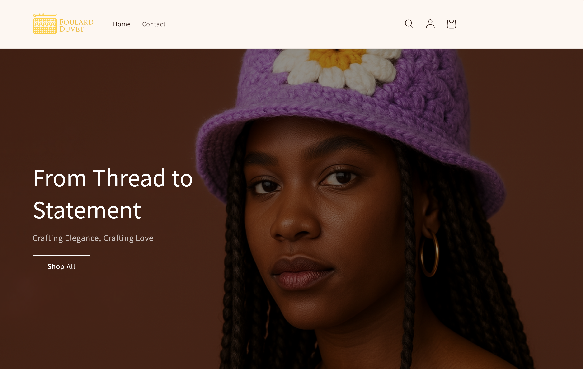588x369 pixels.
Task: Click the "From Thread to" heading line
Action: pos(113,178)
